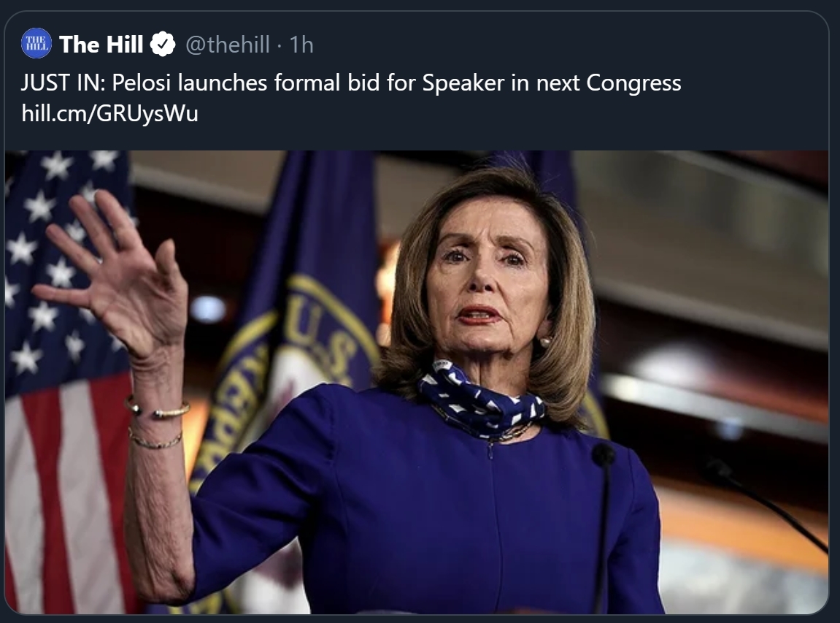
Task: Click the word 'Congress' in the tweet
Action: click(x=633, y=84)
